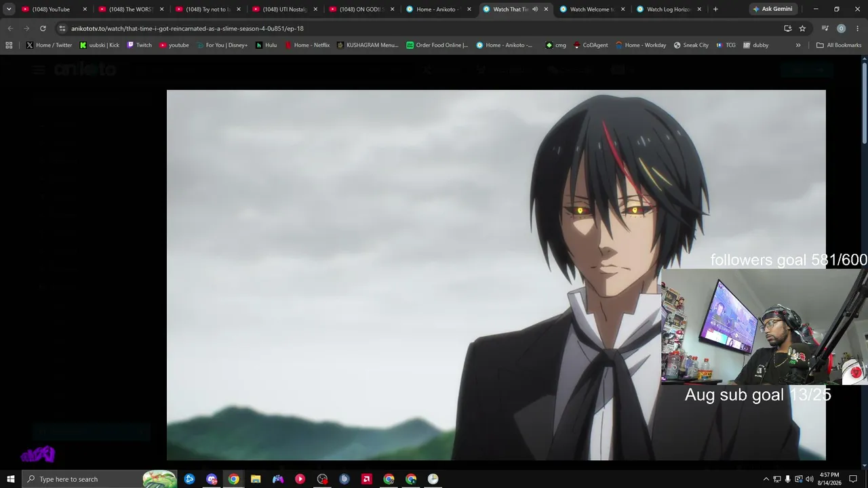Switch to the Watch Welcome tab
The width and height of the screenshot is (868, 488).
[593, 9]
